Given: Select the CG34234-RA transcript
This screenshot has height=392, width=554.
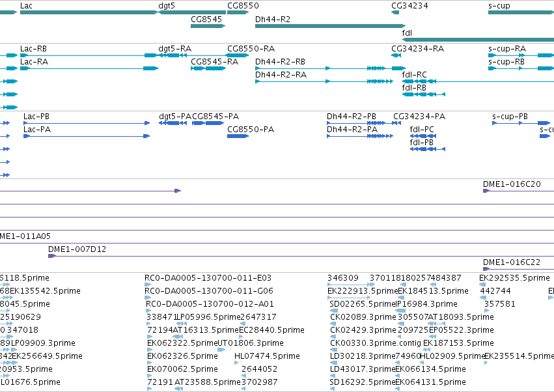Looking at the screenshot, I should (x=396, y=55).
